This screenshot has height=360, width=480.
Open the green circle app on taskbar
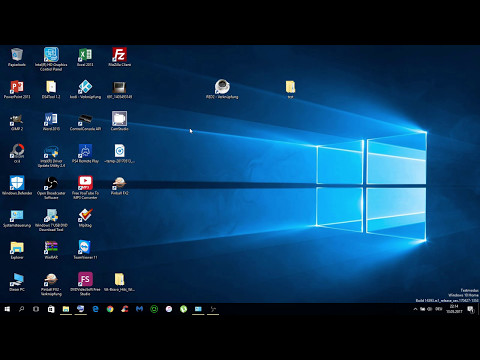point(154,309)
